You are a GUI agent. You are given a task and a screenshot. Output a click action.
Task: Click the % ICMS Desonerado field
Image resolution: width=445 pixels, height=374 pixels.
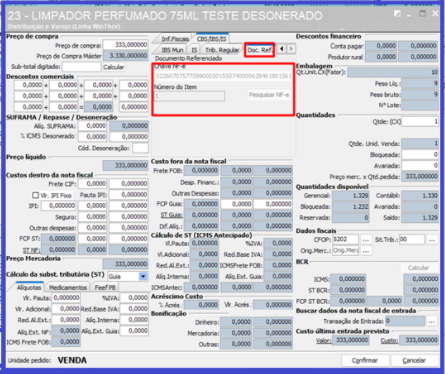92,137
